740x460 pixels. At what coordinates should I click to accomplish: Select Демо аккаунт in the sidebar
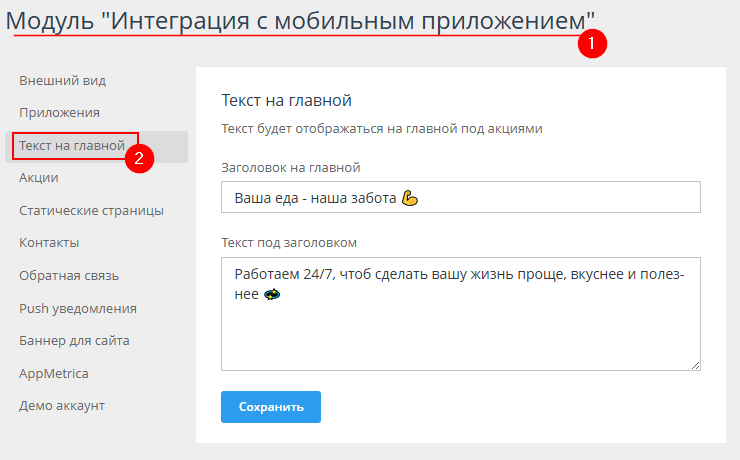(x=62, y=405)
